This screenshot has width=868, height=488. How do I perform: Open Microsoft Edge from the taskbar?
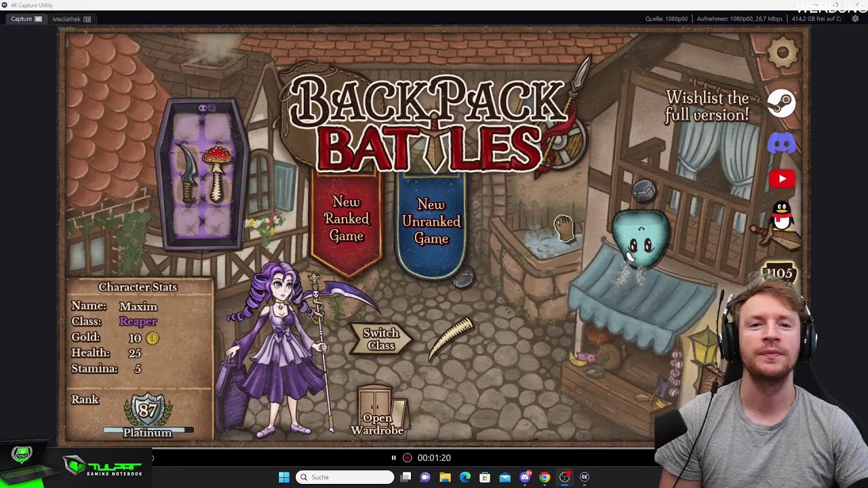[x=465, y=477]
